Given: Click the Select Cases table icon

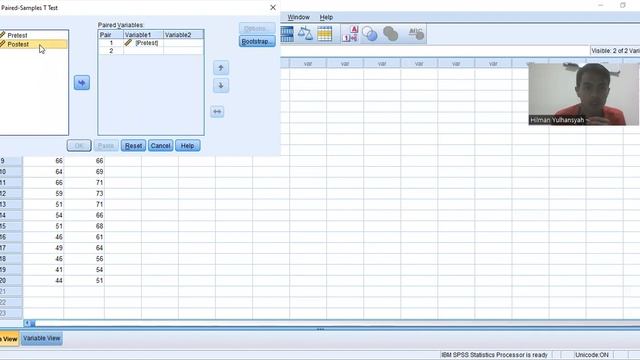Looking at the screenshot, I should coord(324,34).
